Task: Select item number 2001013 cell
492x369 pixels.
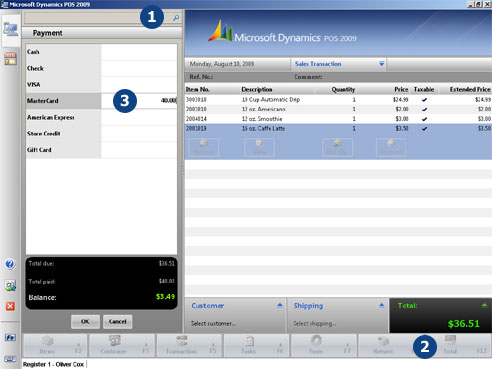Action: [x=196, y=129]
